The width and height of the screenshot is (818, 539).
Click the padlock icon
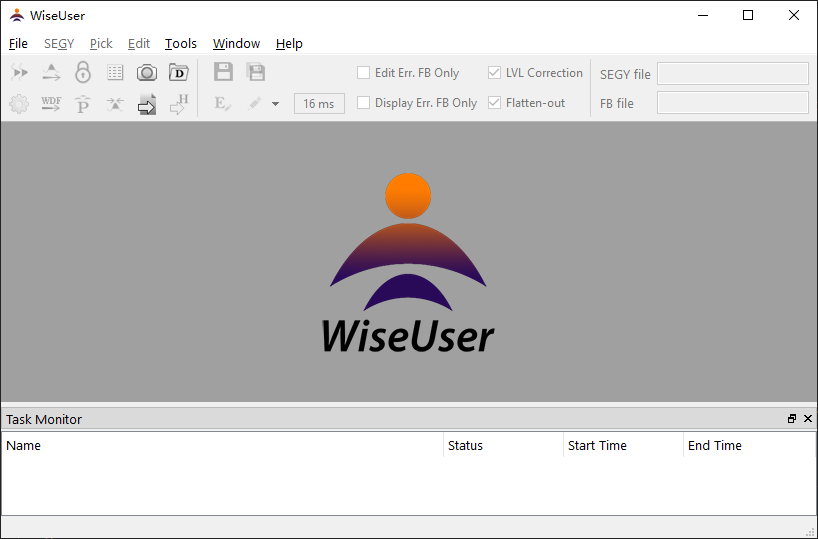[x=83, y=72]
